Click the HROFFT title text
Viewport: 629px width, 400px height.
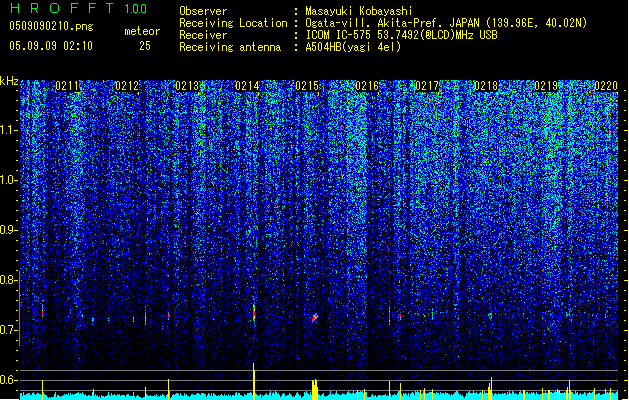point(62,8)
